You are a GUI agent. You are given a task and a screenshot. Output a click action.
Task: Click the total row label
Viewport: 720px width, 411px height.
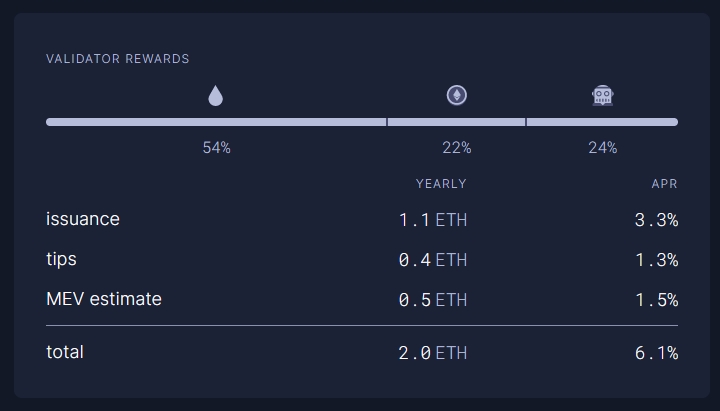(x=65, y=352)
